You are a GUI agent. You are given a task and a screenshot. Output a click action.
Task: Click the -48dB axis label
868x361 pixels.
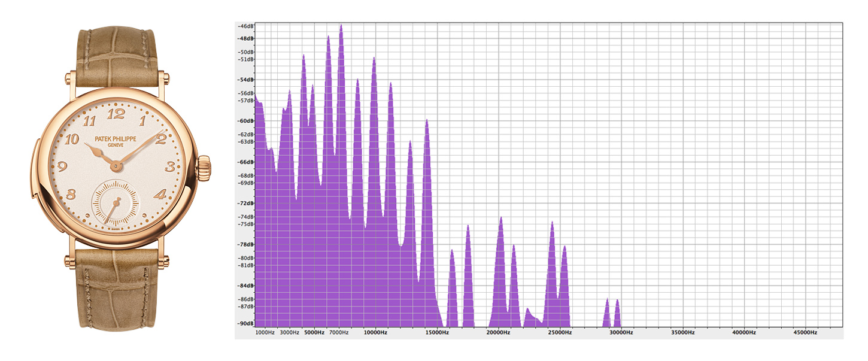(x=245, y=38)
